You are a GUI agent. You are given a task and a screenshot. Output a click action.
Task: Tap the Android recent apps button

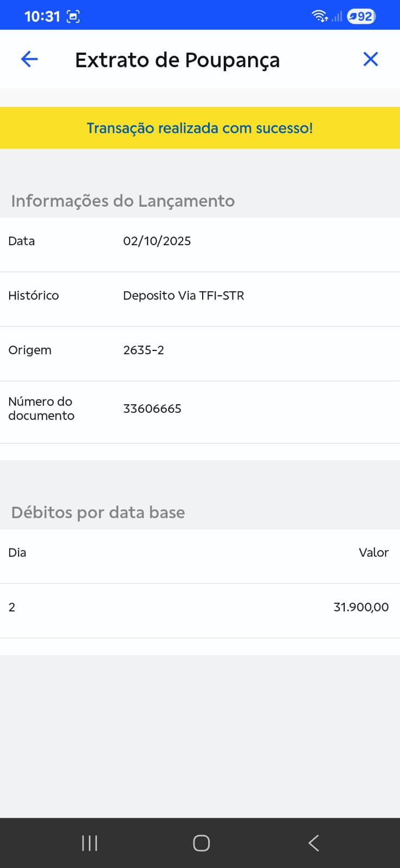[x=89, y=843]
